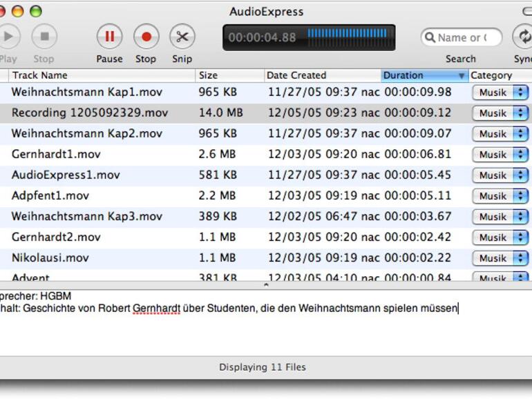Click the 2.2 MB size cell
The height and width of the screenshot is (399, 532).
(217, 195)
